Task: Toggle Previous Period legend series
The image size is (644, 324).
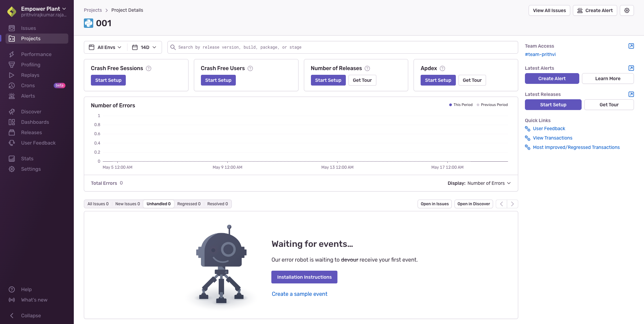Action: 492,105
